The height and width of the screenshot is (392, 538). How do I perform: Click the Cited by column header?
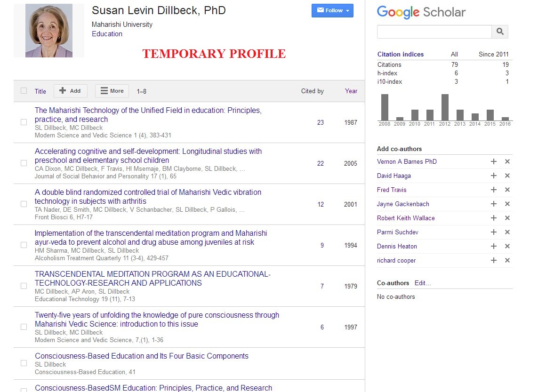[312, 91]
